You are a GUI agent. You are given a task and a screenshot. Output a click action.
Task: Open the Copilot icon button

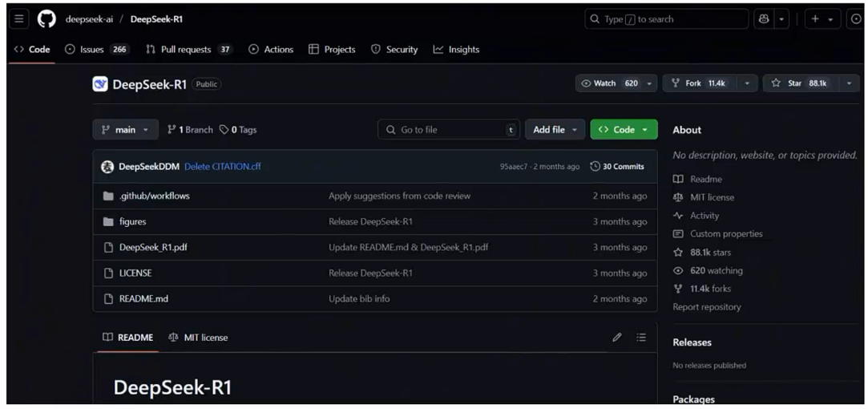764,19
